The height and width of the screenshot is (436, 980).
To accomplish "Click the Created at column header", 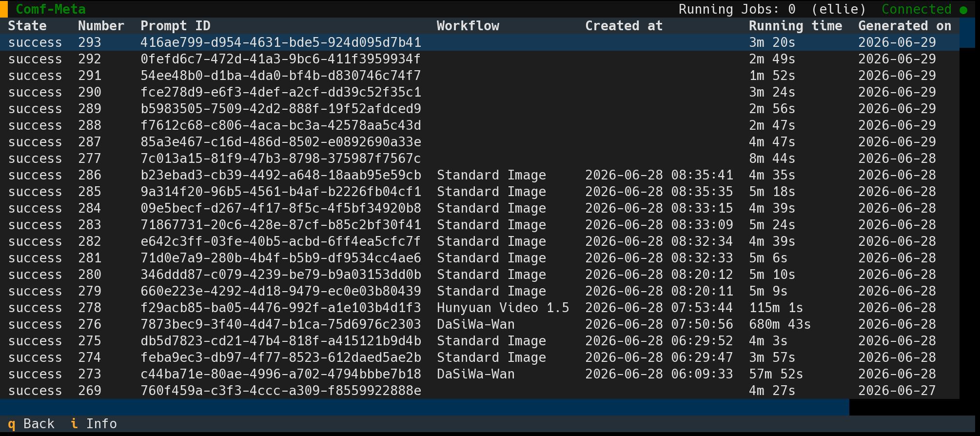I will tap(624, 26).
